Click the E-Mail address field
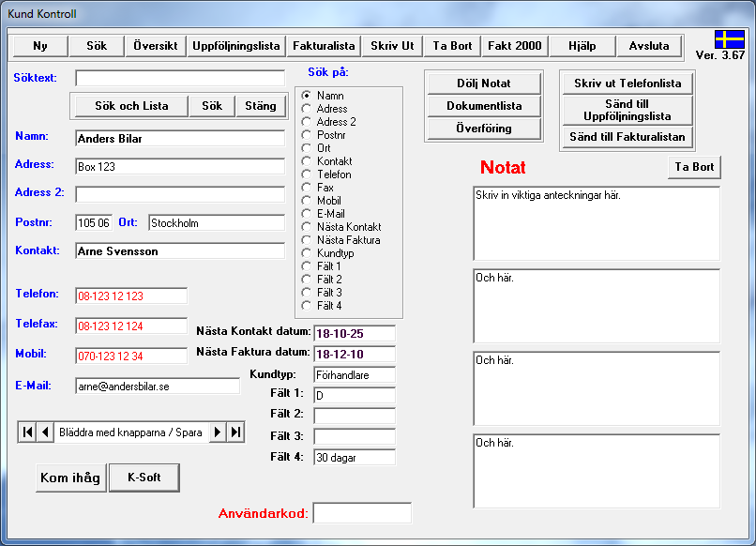This screenshot has width=756, height=546. tap(158, 386)
